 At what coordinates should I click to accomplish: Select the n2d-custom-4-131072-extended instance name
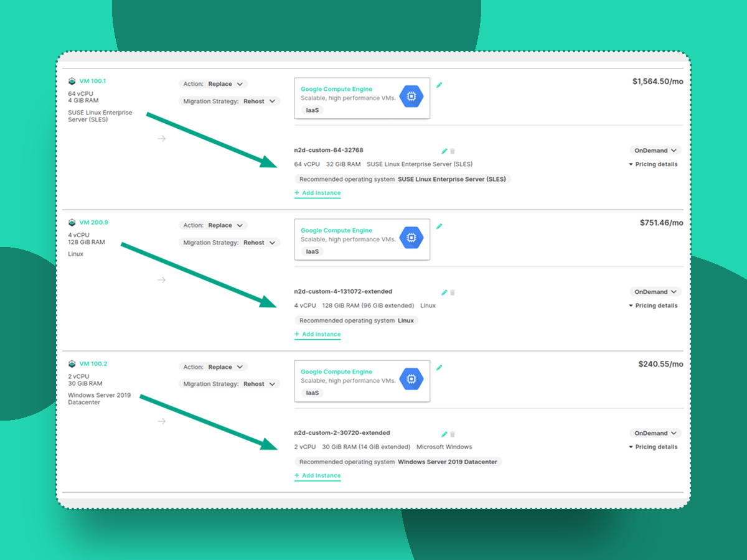click(x=343, y=291)
